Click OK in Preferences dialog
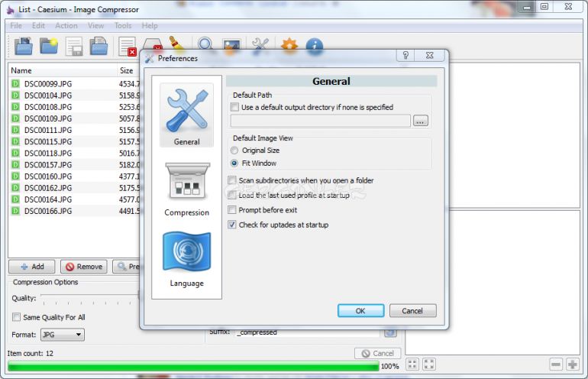 click(x=360, y=311)
